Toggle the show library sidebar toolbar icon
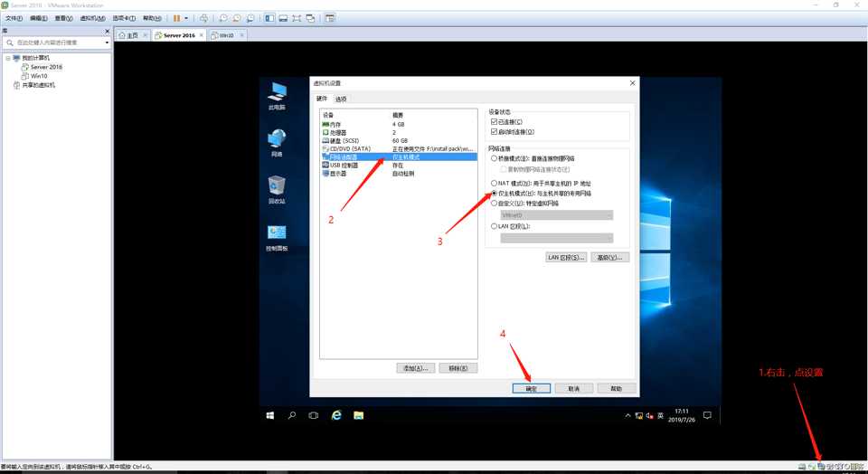 (269, 18)
